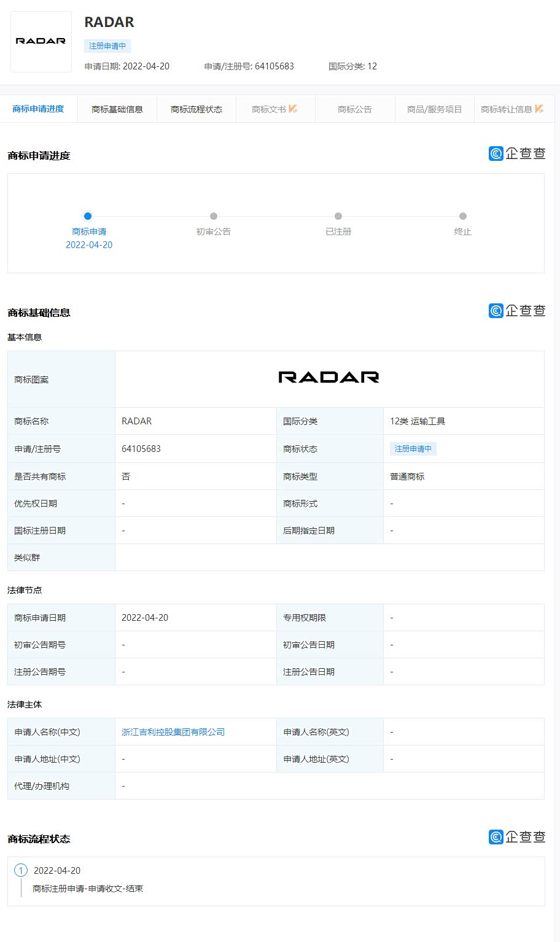Click the 已注册 progress step dot

[x=338, y=216]
